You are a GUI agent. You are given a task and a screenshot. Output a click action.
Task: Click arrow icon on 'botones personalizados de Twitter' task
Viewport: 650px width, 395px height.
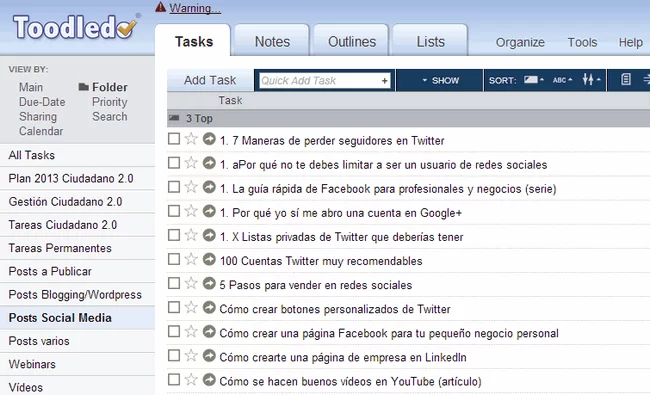pyautogui.click(x=209, y=307)
